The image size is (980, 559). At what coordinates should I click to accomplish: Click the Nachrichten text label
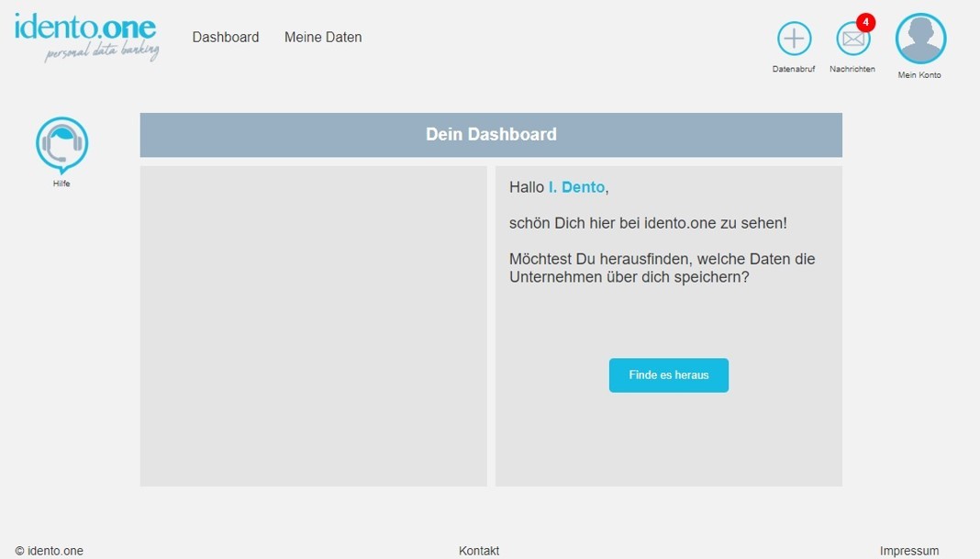click(x=852, y=70)
